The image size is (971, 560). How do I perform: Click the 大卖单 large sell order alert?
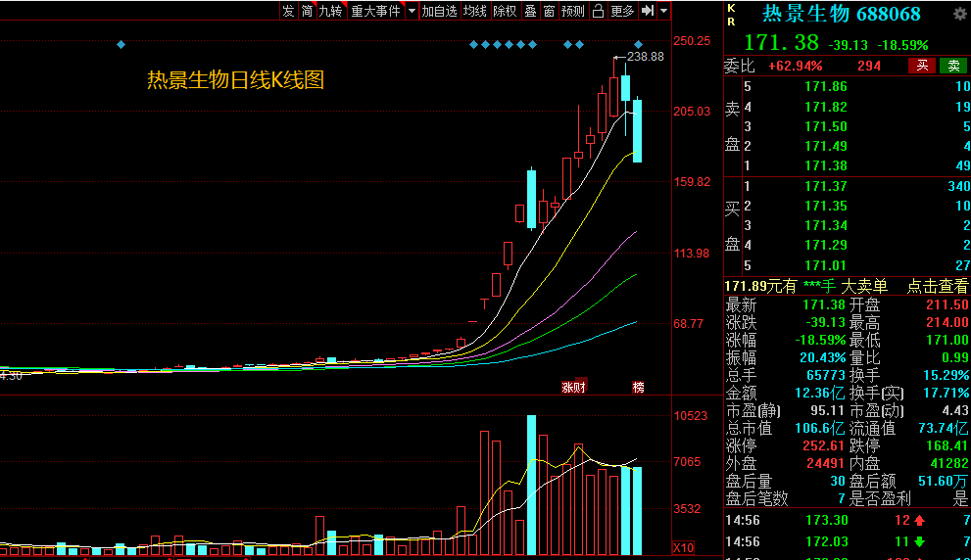[864, 286]
